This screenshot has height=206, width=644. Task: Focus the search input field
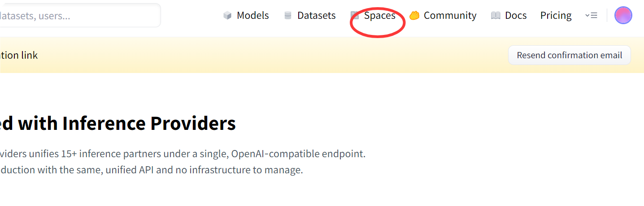point(76,16)
